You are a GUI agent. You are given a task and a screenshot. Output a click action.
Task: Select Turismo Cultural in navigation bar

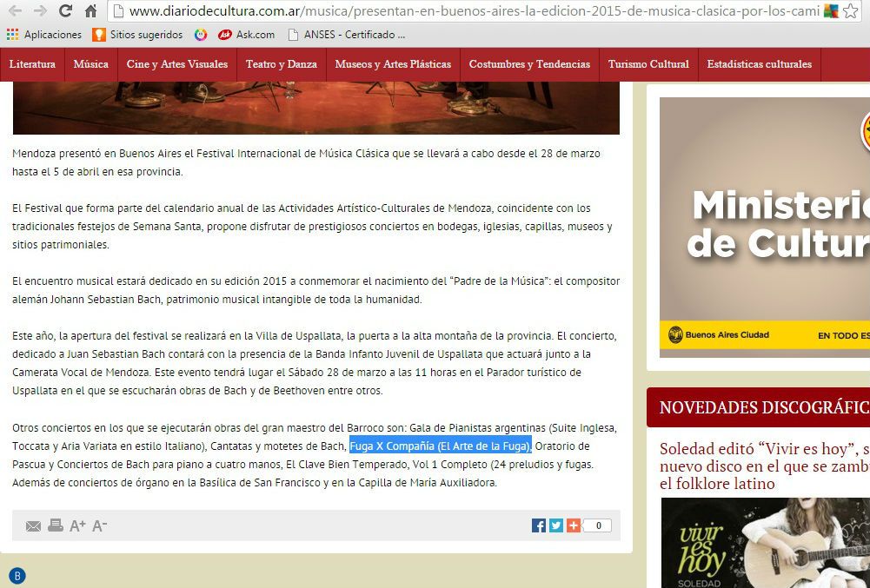(648, 64)
